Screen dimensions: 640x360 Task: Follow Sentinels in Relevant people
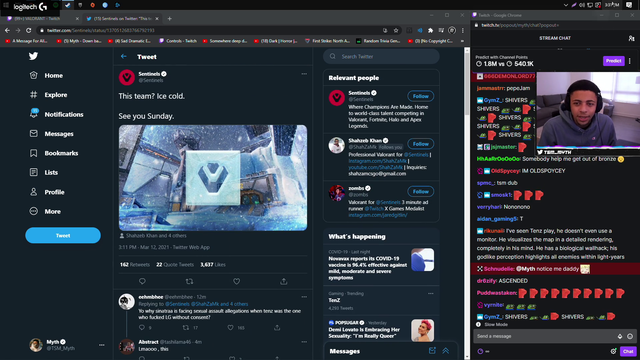(420, 96)
